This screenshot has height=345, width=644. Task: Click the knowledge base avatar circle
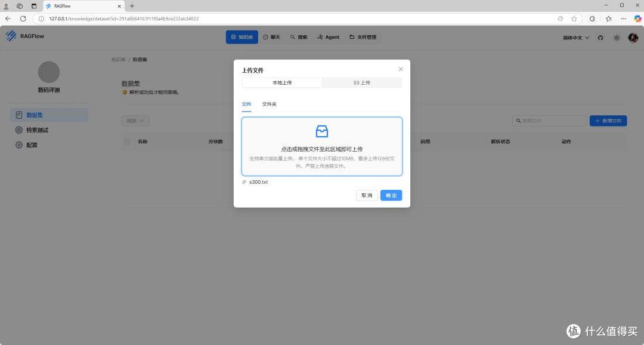[49, 72]
